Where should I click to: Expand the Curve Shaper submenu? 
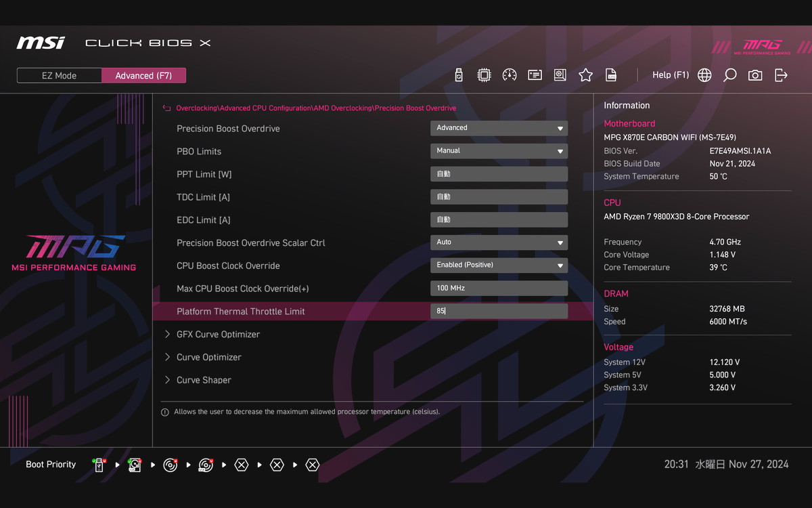198,381
